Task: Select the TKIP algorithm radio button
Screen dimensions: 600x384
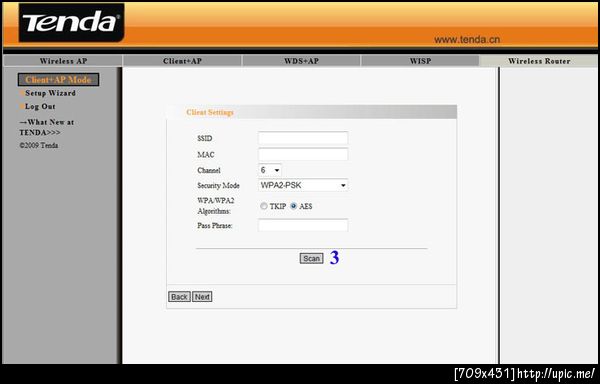Action: pos(263,206)
